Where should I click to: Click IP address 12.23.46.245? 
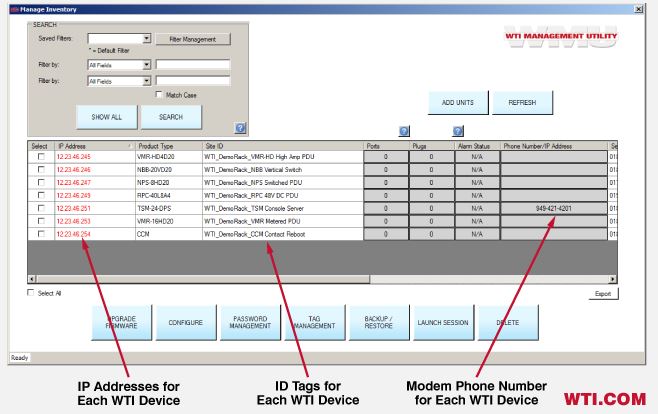[x=73, y=156]
